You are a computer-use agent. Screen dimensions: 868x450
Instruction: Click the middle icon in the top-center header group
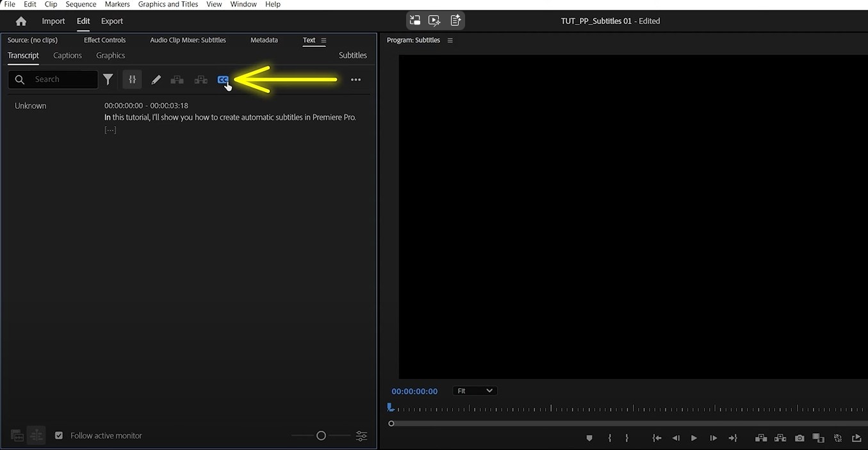(x=435, y=20)
